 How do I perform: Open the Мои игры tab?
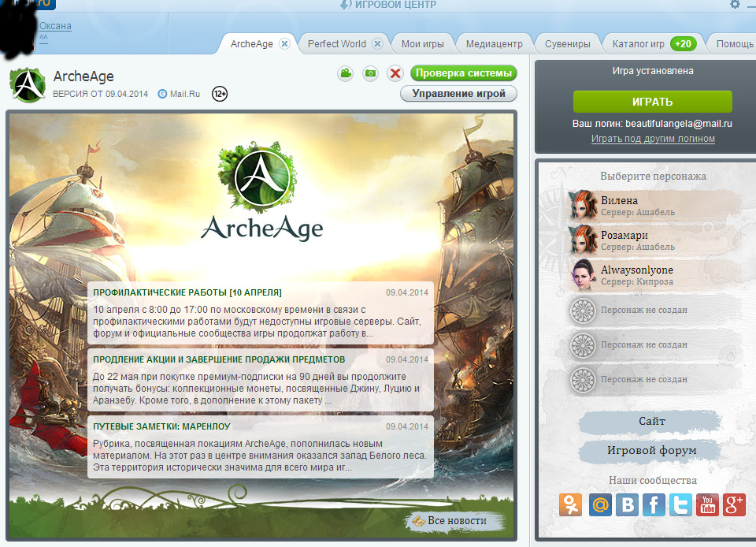click(x=423, y=44)
